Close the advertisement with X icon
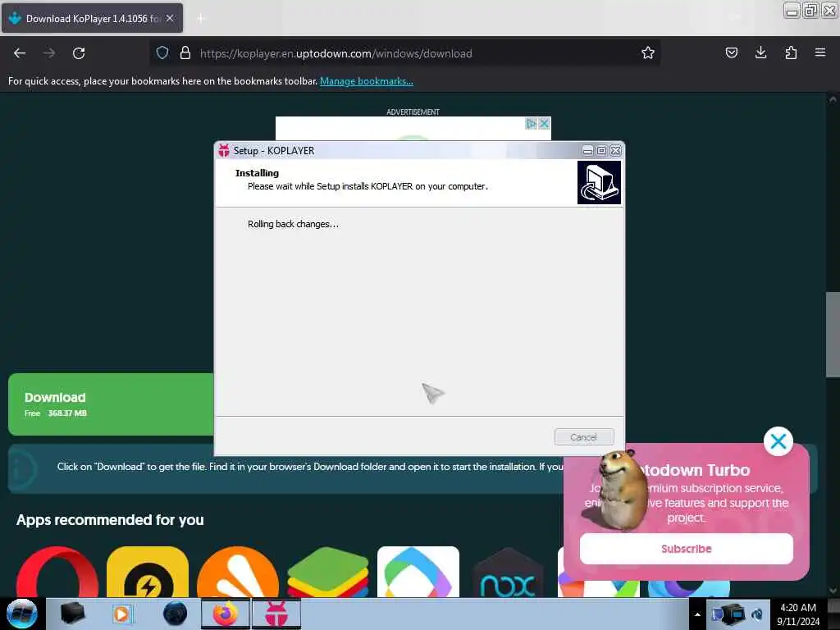 (x=545, y=124)
